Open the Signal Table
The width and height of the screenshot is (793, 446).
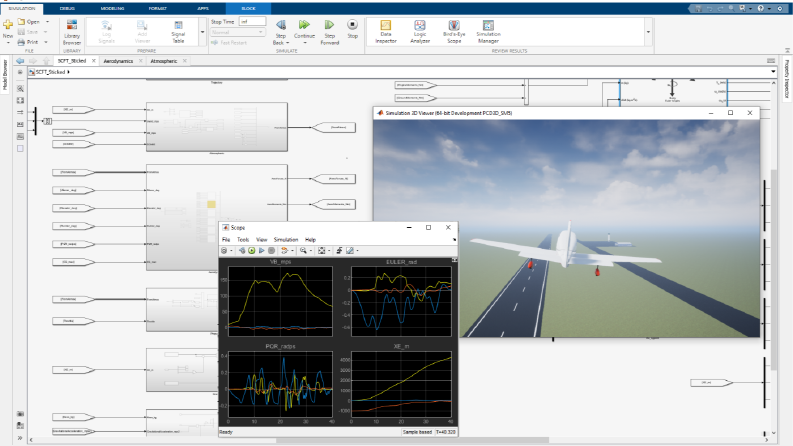point(178,32)
